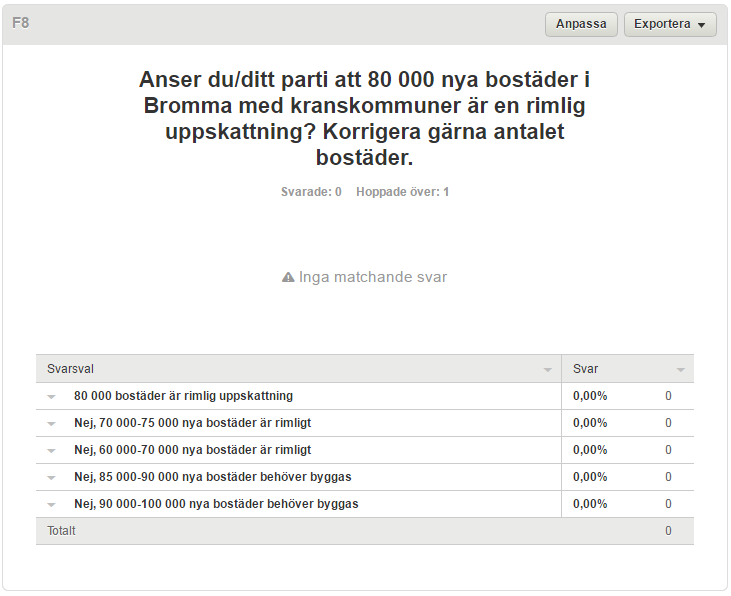Select 'Nej, 85 000-90 000 nya bostäder behöver byggas'
731x596 pixels.
pyautogui.click(x=213, y=477)
